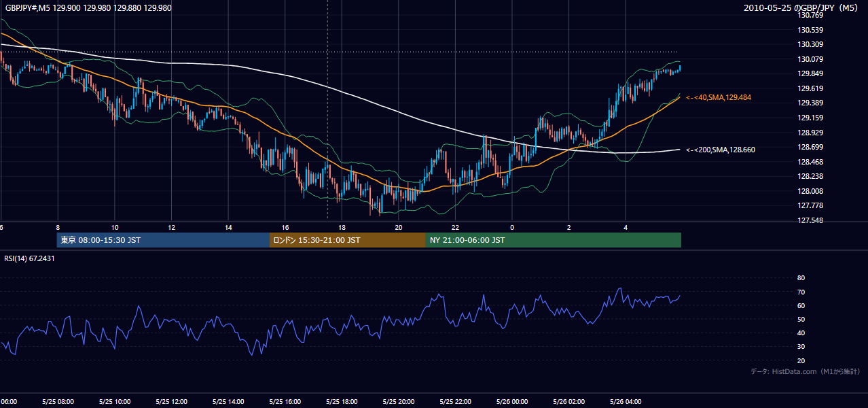The image size is (868, 408).
Task: Select the RSI 20 level label
Action: point(801,360)
